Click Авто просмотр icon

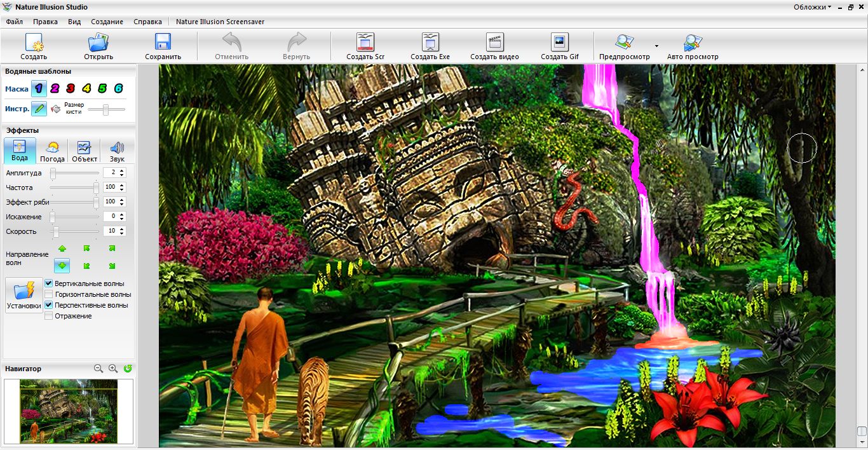[x=693, y=42]
